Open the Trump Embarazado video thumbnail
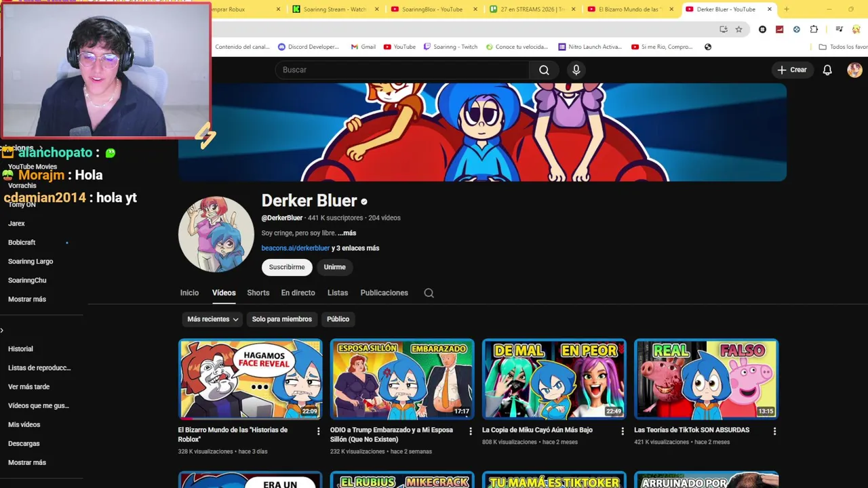Image resolution: width=868 pixels, height=488 pixels. click(x=402, y=379)
